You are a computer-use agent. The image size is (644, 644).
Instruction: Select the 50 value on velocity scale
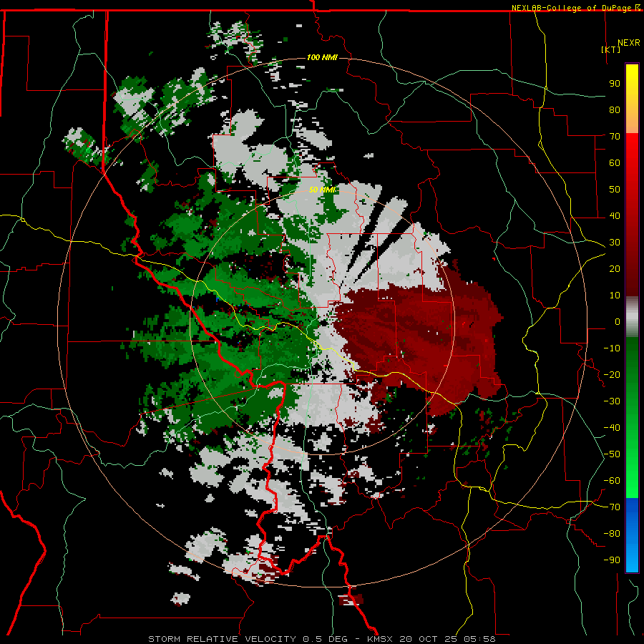tap(615, 190)
